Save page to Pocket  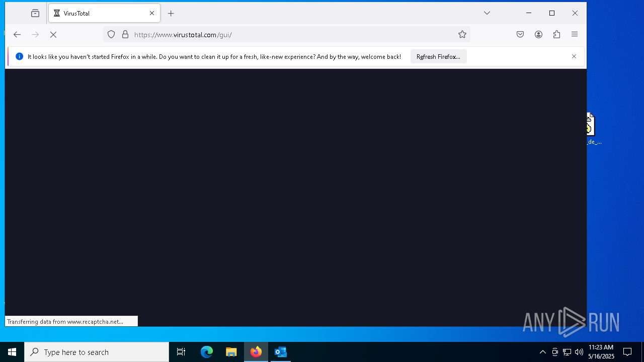(x=520, y=35)
